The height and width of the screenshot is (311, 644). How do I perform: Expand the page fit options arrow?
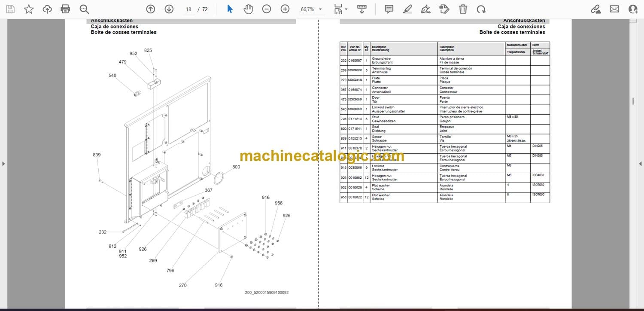click(346, 9)
